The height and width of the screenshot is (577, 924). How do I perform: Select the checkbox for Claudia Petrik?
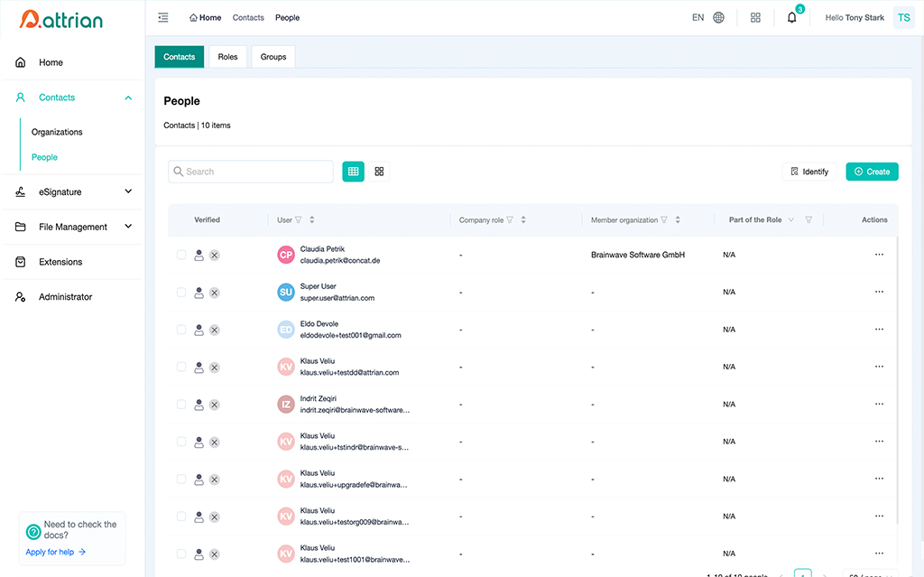pyautogui.click(x=181, y=255)
